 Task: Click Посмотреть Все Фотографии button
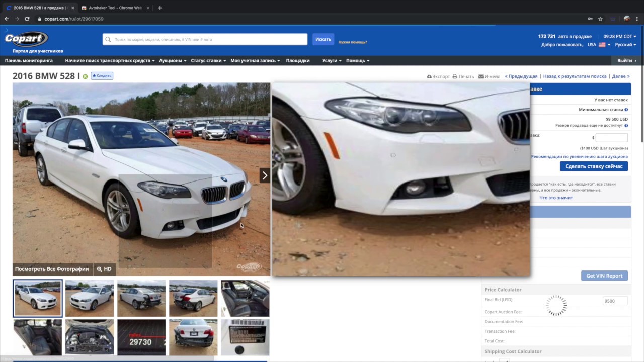point(52,269)
